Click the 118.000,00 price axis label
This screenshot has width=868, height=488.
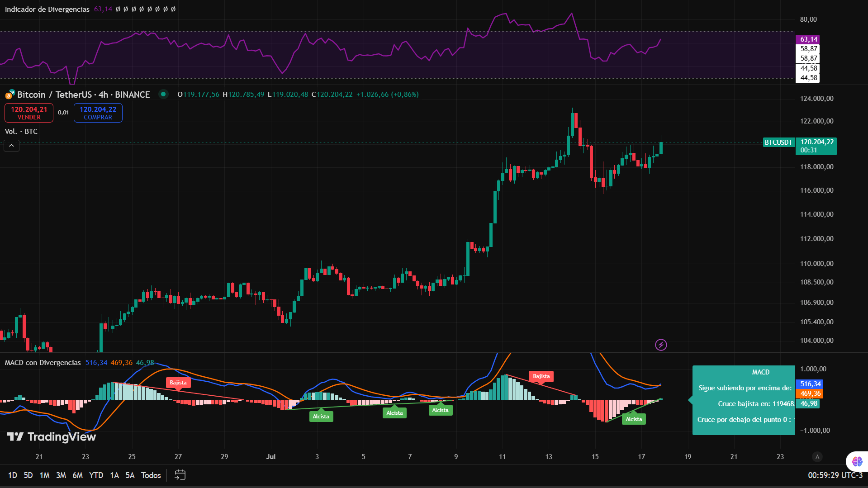[817, 167]
